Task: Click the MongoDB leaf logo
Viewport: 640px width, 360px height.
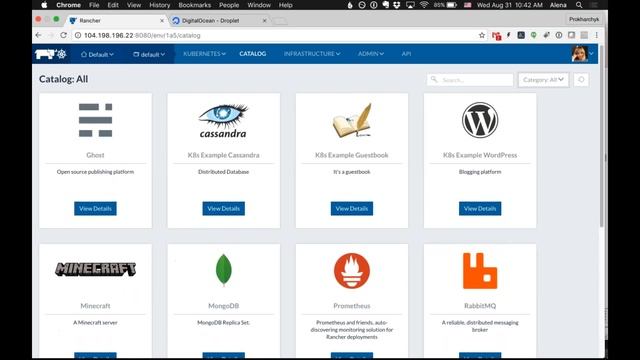Action: [x=224, y=270]
